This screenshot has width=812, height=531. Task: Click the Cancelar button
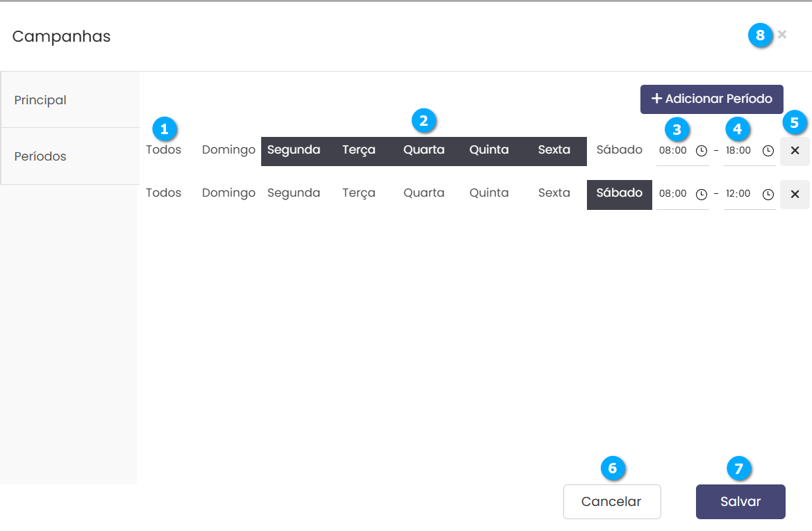click(611, 502)
